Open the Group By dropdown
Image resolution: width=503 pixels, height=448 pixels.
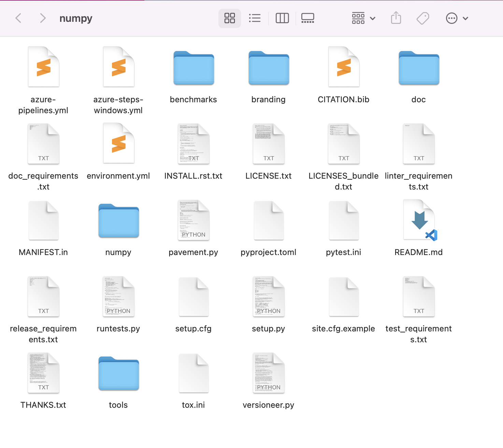364,18
